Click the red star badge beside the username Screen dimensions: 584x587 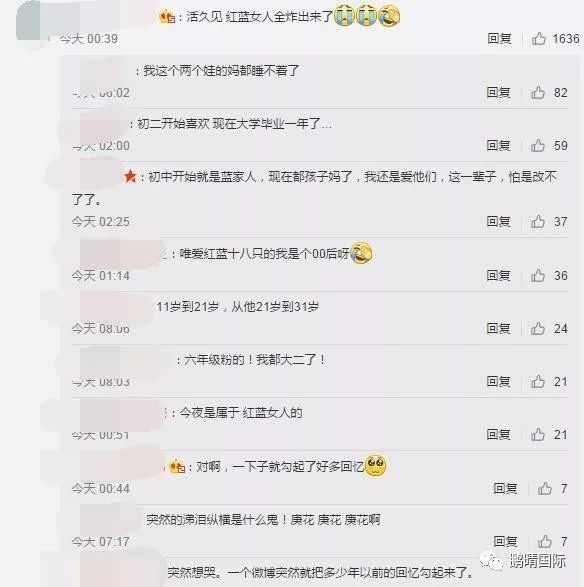130,176
